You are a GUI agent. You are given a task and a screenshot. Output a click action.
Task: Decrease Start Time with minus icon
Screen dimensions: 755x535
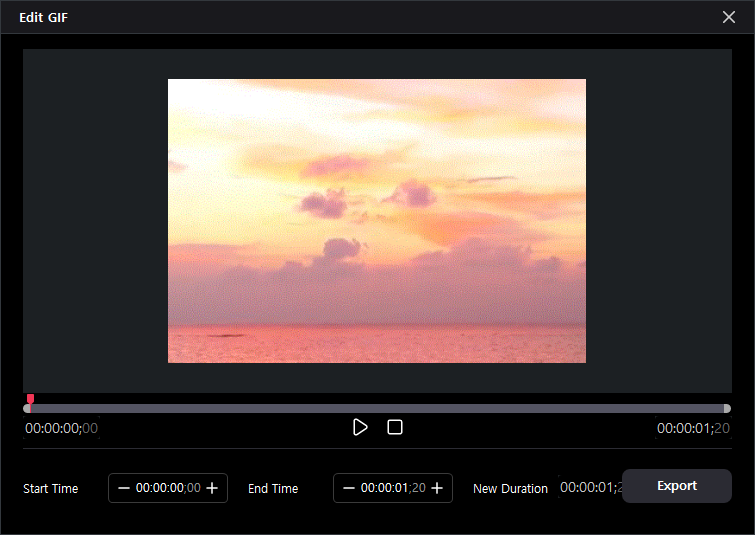[x=124, y=488]
